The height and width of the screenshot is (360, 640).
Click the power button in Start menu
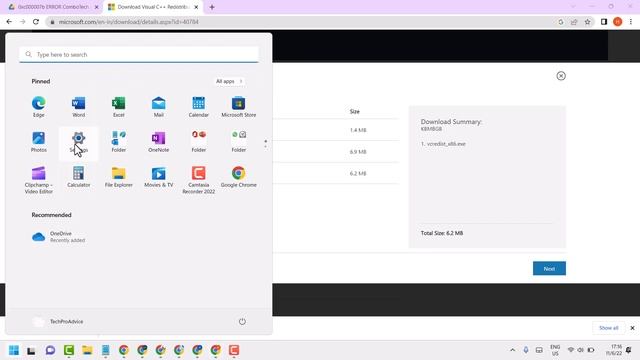[x=242, y=322]
